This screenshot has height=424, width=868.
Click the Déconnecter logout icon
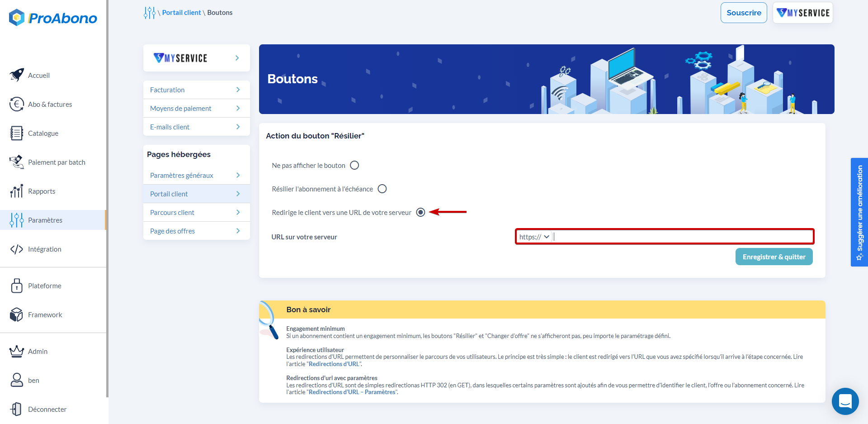click(17, 409)
